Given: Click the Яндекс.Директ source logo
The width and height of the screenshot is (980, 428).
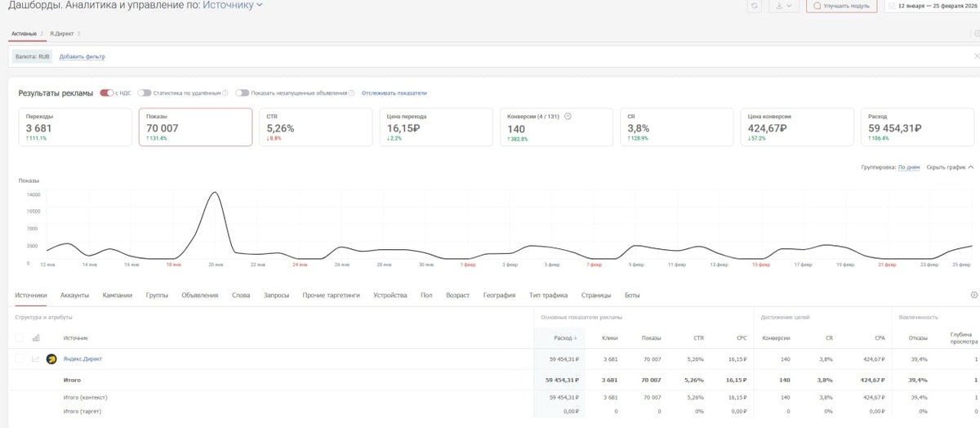Looking at the screenshot, I should coord(51,359).
